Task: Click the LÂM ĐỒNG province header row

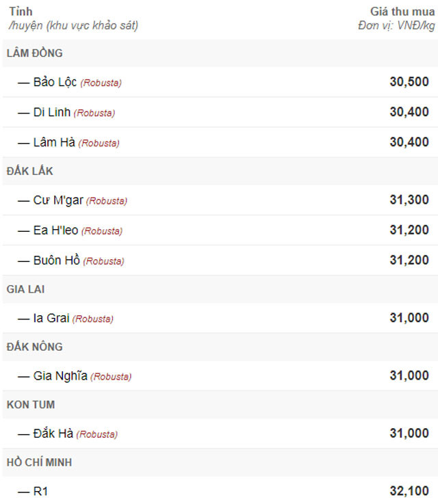Action: click(x=35, y=53)
